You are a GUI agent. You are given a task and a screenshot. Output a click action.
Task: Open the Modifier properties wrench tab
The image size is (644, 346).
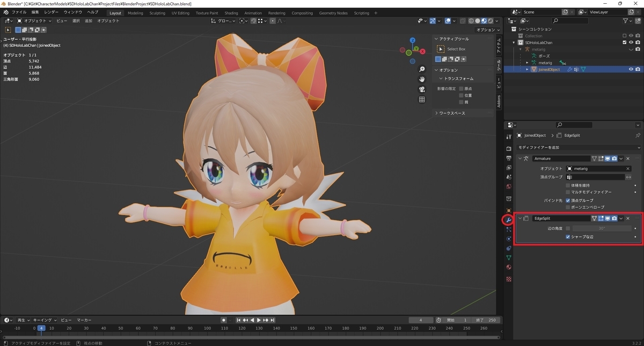[509, 220]
